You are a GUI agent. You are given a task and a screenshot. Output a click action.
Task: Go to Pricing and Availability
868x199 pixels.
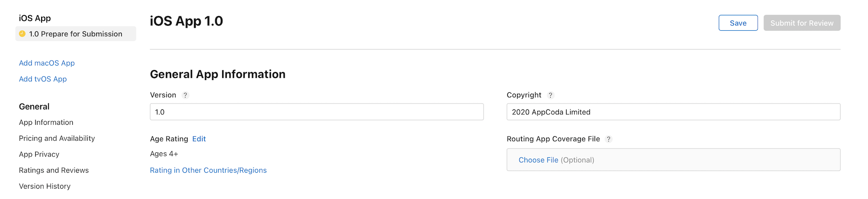coord(57,138)
